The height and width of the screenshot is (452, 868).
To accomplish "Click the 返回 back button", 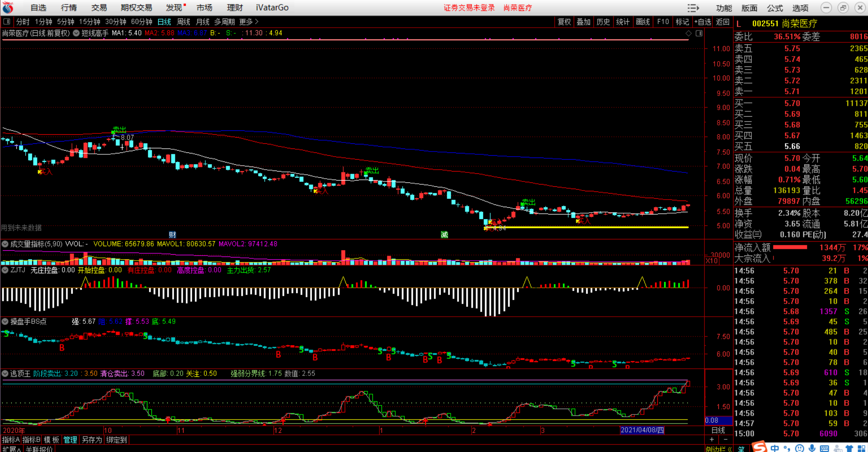I will coord(722,22).
